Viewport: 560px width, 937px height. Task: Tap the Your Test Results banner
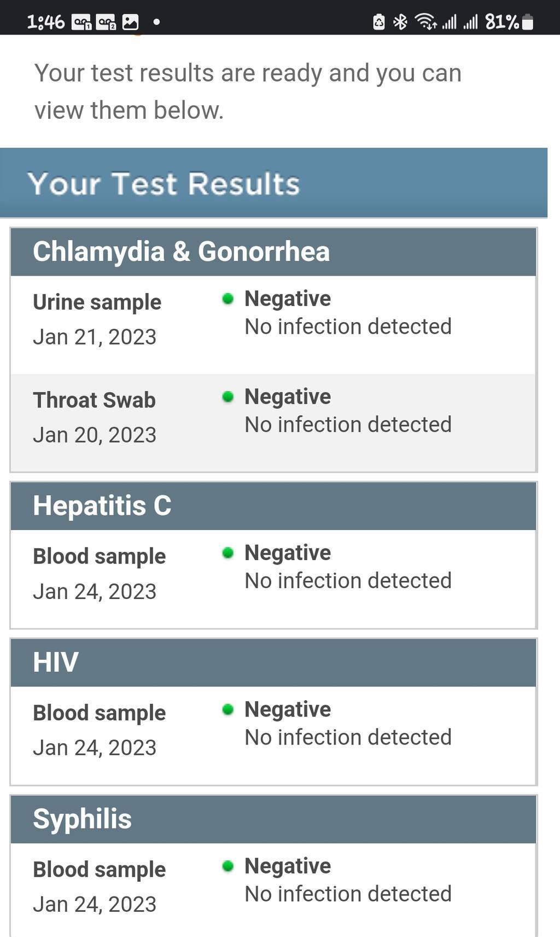click(273, 183)
